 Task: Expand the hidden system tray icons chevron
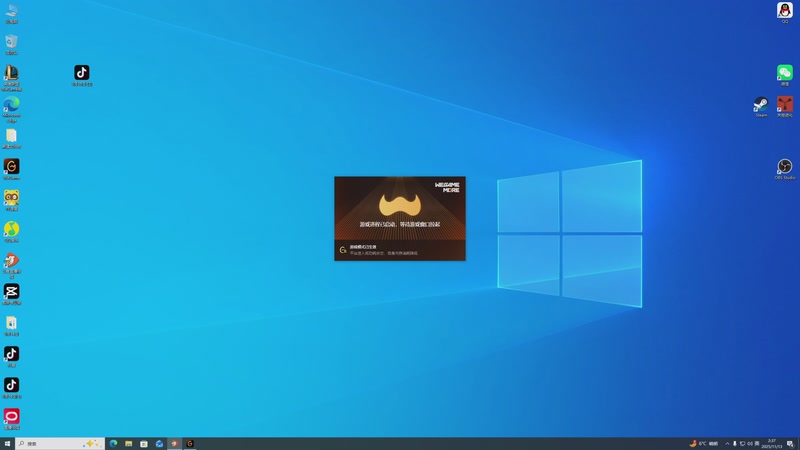pos(727,444)
